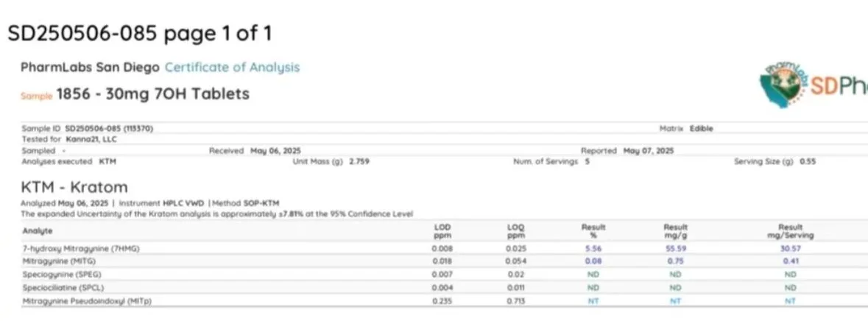Screen dimensions: 868x324
Task: Click 'Result mg/Serving' column header
Action: [x=791, y=231]
